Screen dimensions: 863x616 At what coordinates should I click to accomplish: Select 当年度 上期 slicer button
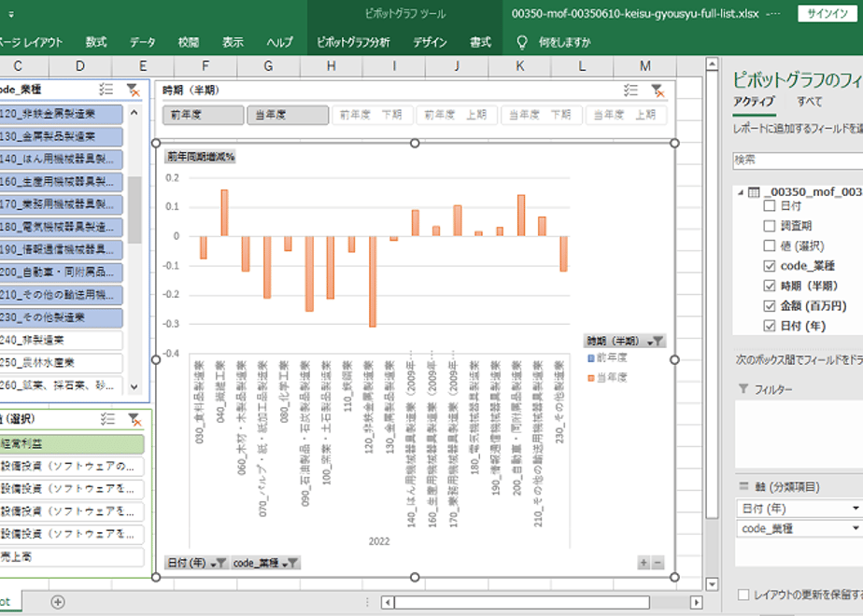(x=627, y=115)
